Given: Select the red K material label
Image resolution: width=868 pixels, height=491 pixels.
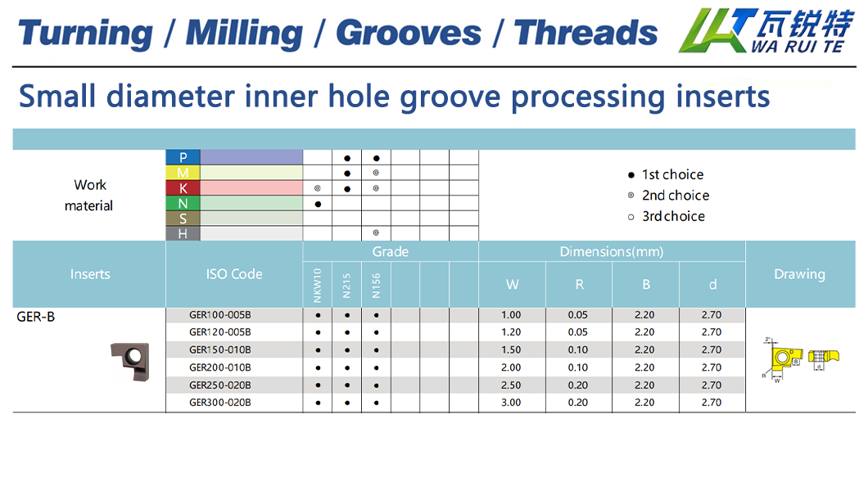Looking at the screenshot, I should coord(183,188).
